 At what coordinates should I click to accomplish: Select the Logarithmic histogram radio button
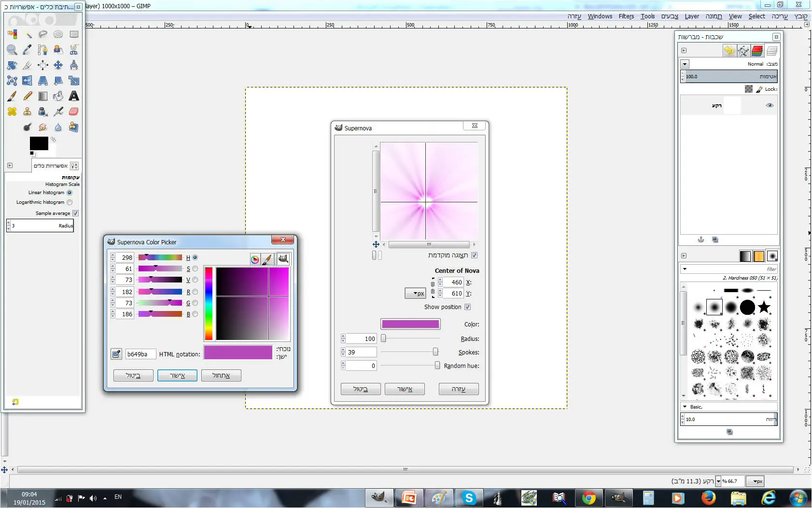pos(70,202)
